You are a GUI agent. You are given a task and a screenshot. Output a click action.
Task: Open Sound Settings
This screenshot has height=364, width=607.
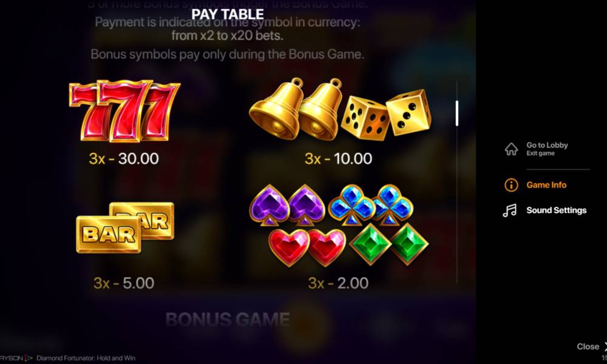[556, 211]
